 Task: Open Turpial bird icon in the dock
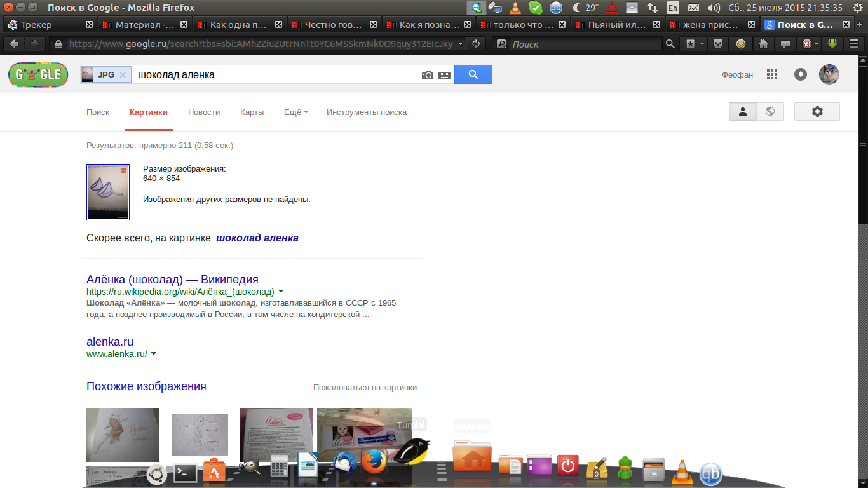412,452
